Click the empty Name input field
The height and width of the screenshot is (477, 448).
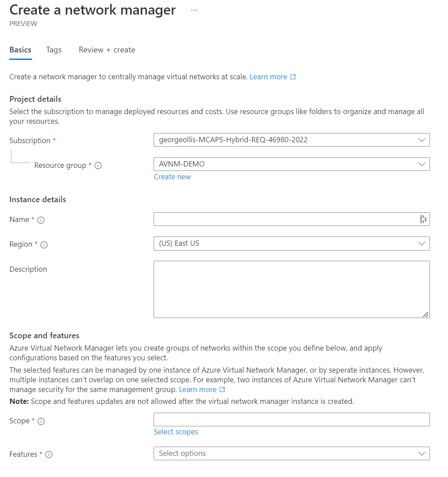click(286, 219)
